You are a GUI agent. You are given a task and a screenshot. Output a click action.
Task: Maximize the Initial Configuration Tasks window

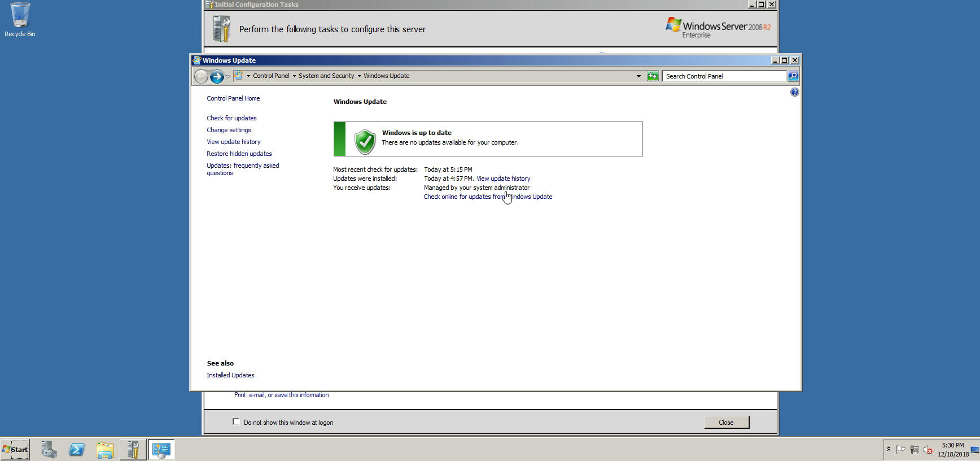[762, 4]
